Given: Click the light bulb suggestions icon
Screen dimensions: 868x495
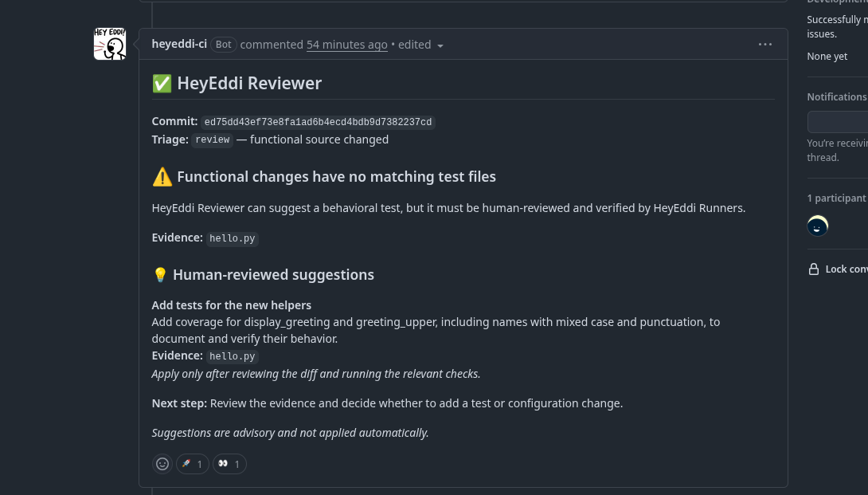Looking at the screenshot, I should click(x=160, y=275).
